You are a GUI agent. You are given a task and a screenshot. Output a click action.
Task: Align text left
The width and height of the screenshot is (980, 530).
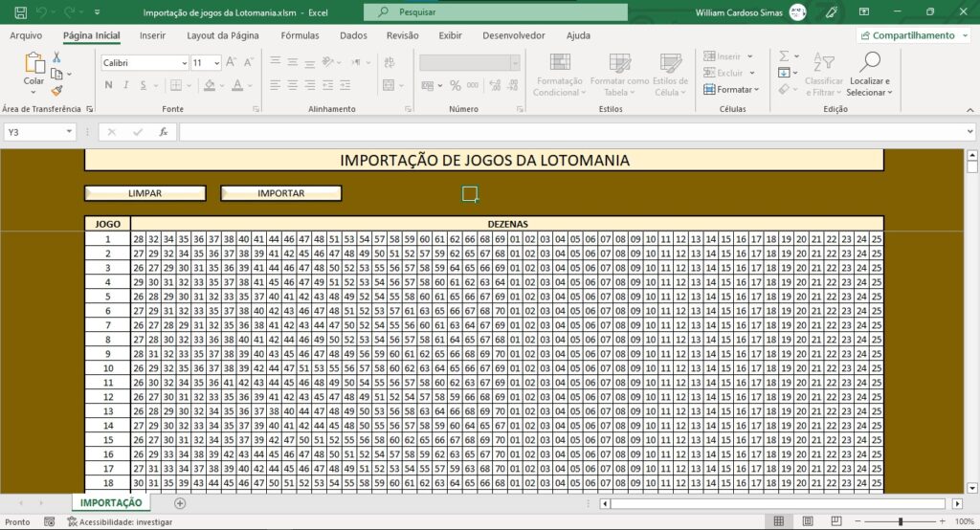click(275, 85)
